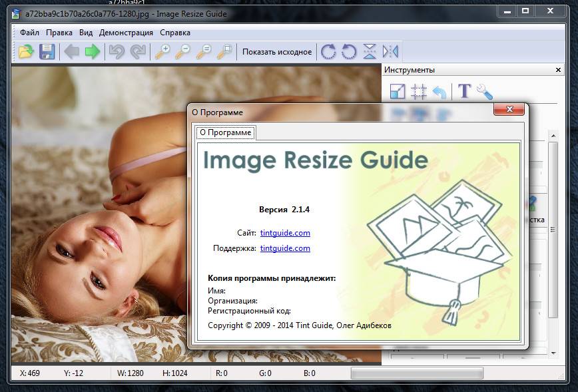This screenshot has width=578, height=392.
Task: Open the Сайт tintguide.com link
Action: (x=285, y=233)
